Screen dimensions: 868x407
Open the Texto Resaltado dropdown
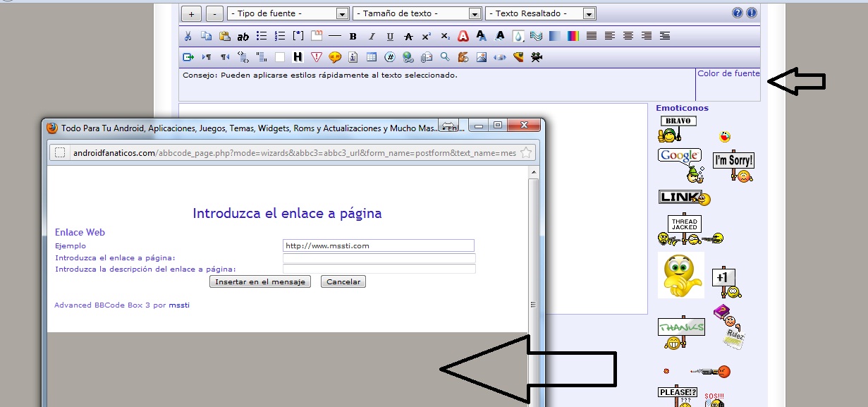click(x=541, y=13)
